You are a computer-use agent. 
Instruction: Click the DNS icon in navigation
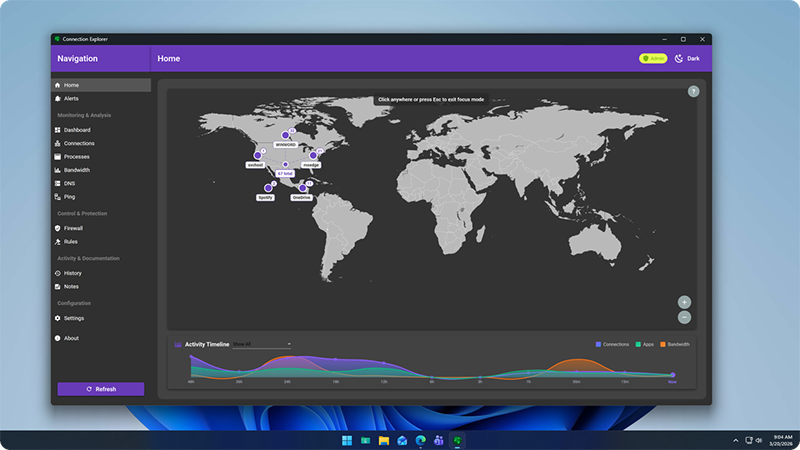[x=58, y=183]
